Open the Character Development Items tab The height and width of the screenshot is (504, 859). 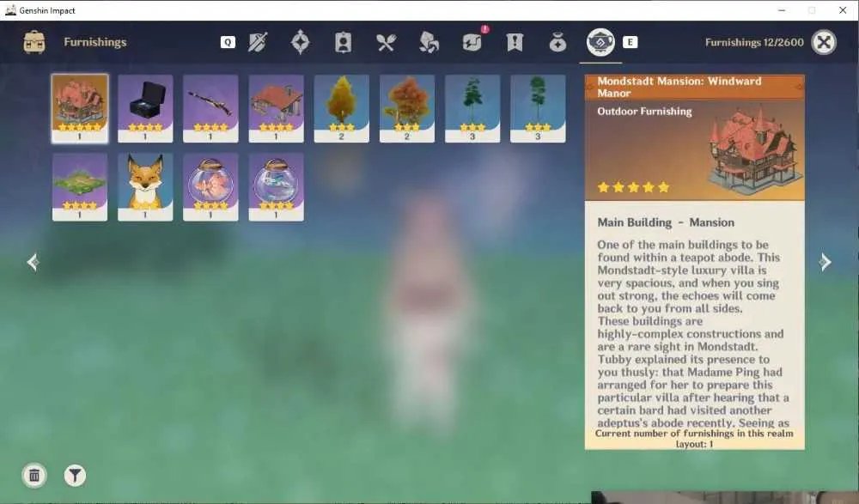pyautogui.click(x=343, y=42)
